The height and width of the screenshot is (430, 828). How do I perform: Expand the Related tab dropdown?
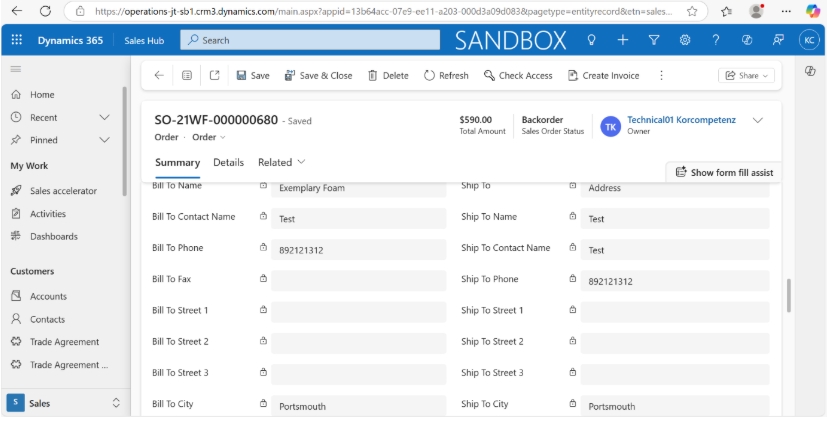coord(281,163)
